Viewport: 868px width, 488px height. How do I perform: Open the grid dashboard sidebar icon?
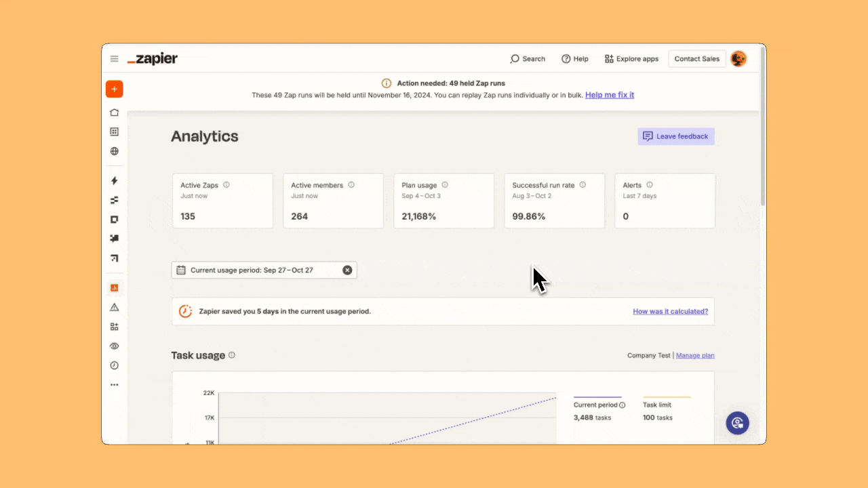tap(114, 132)
